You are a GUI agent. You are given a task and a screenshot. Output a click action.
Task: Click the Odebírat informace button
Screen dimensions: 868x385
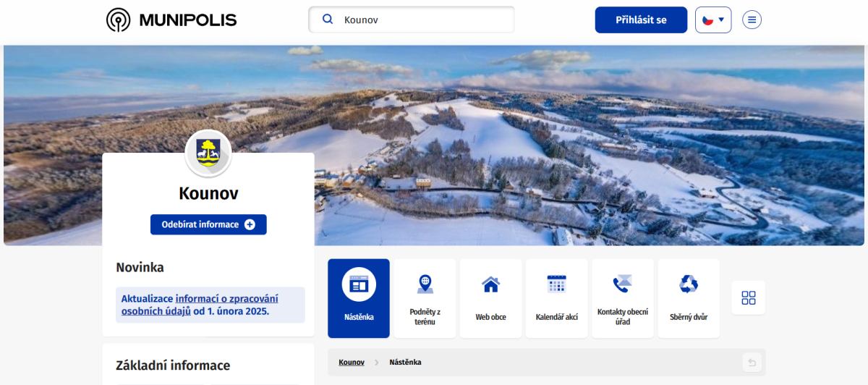click(208, 224)
